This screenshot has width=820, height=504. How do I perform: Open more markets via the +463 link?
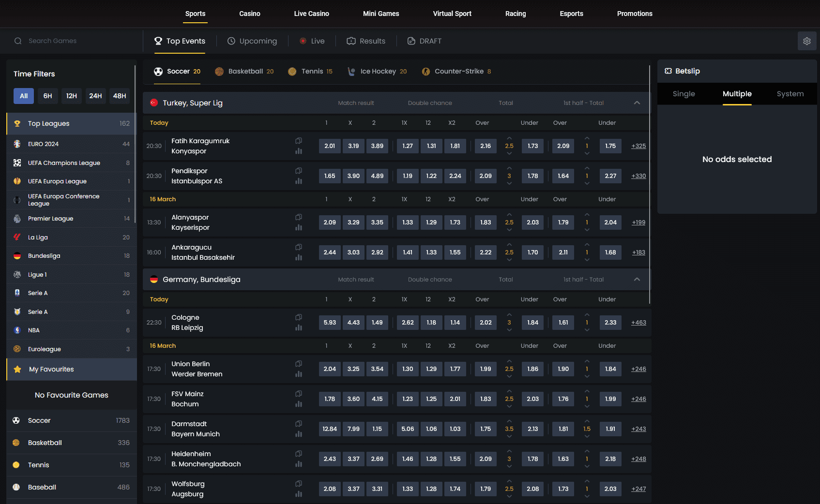coord(638,322)
